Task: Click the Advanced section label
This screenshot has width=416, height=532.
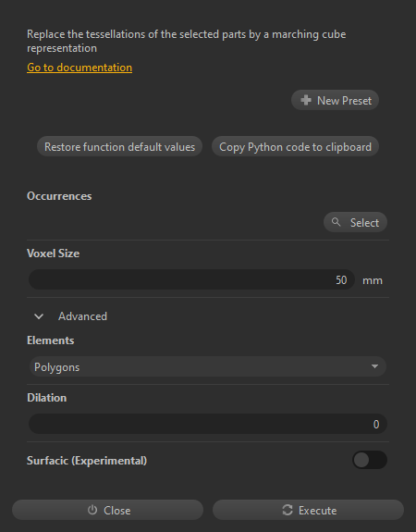Action: 82,316
